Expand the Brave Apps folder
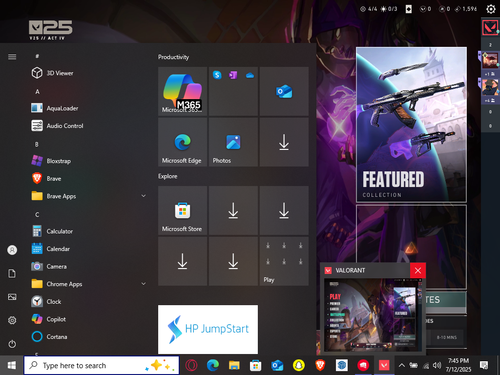The width and height of the screenshot is (500, 375). tap(88, 196)
